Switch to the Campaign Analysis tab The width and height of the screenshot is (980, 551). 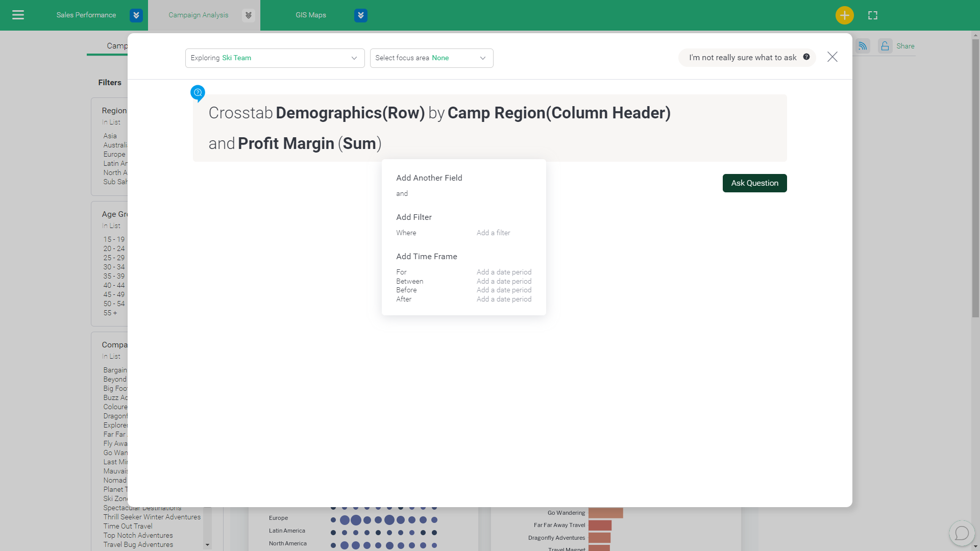click(x=199, y=15)
